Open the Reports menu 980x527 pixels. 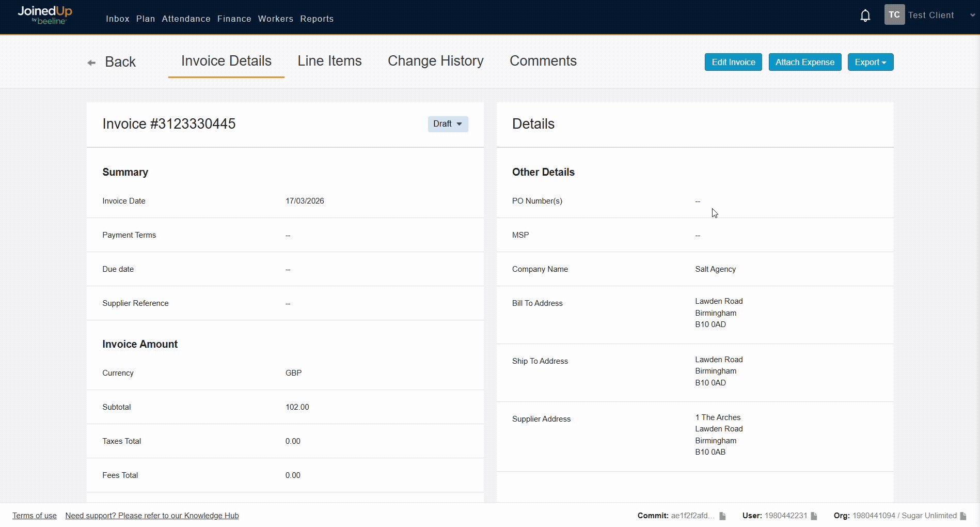click(x=317, y=19)
